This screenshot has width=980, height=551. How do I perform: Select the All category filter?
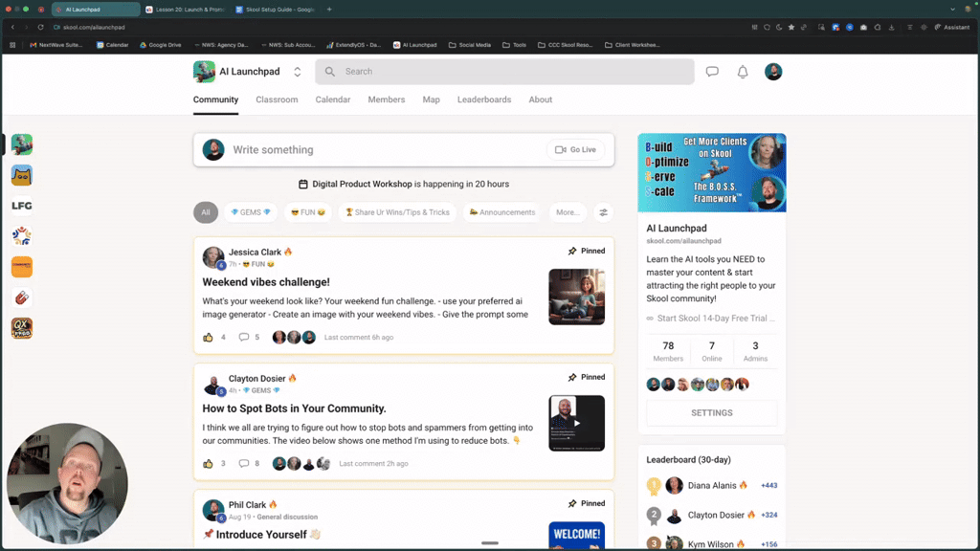206,212
